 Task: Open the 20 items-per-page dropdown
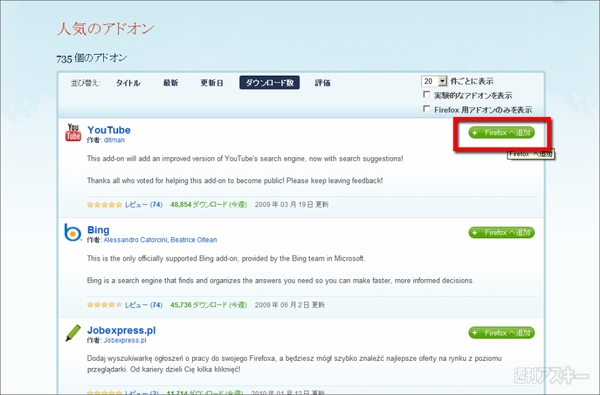click(434, 81)
